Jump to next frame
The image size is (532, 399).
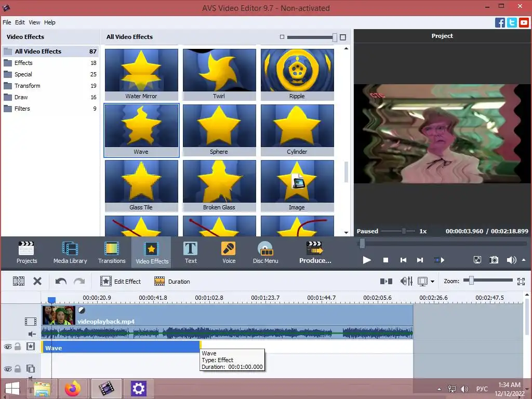click(420, 260)
